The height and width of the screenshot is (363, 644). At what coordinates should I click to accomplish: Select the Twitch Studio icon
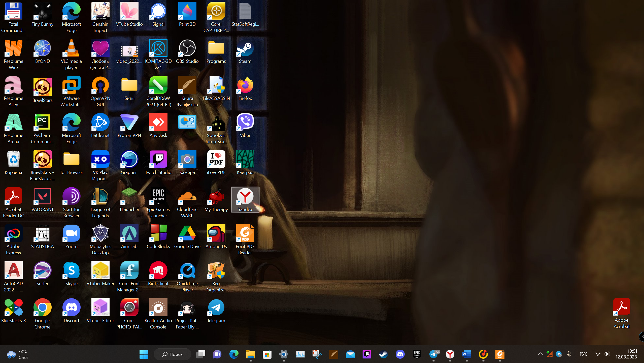coord(158,162)
